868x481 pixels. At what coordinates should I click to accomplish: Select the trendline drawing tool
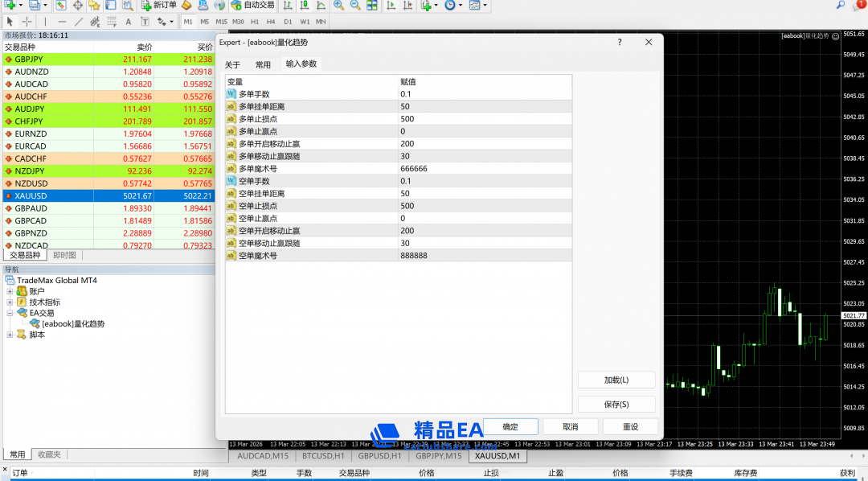(x=79, y=22)
